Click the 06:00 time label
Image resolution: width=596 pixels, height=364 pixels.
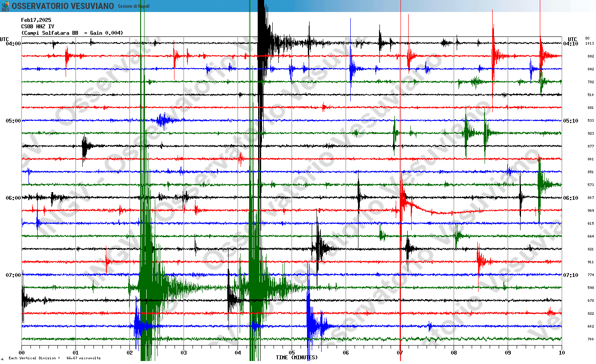pyautogui.click(x=13, y=198)
